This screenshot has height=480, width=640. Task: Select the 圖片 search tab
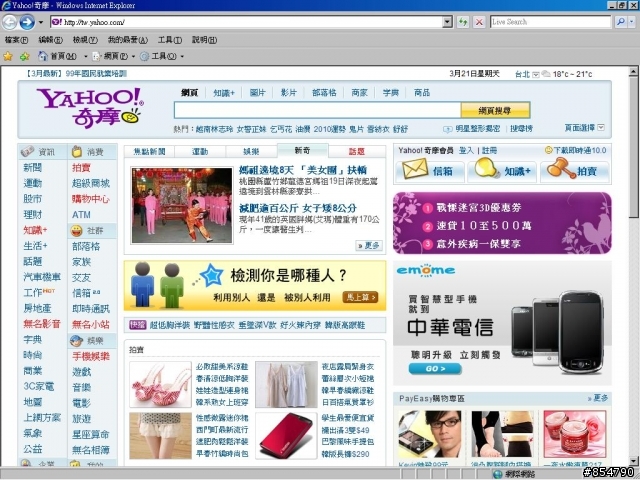pyautogui.click(x=257, y=93)
